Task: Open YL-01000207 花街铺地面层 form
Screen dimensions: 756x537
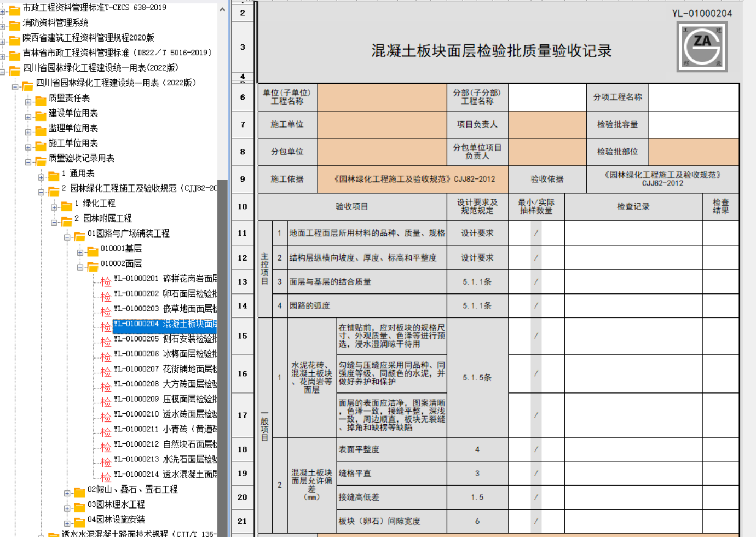Action: point(165,369)
